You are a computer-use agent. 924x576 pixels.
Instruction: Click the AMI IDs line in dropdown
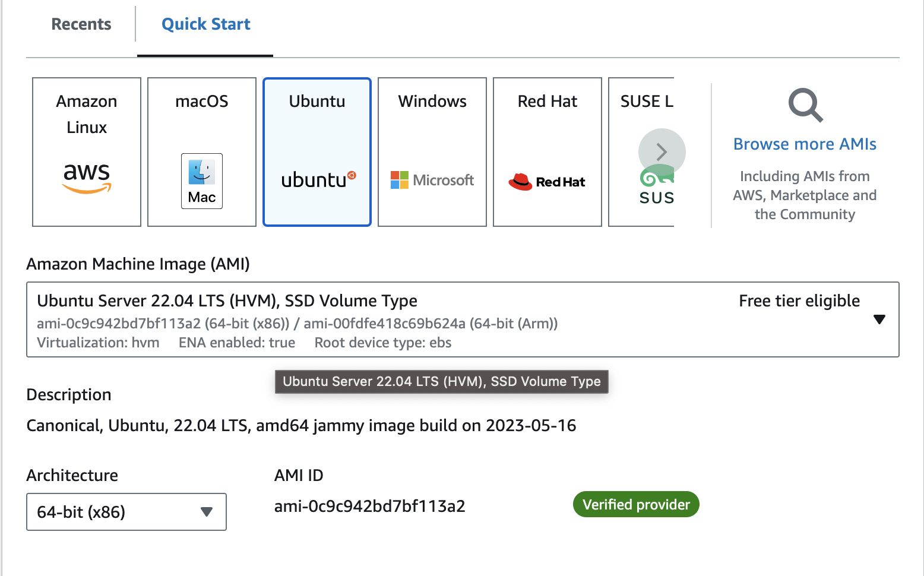[298, 324]
